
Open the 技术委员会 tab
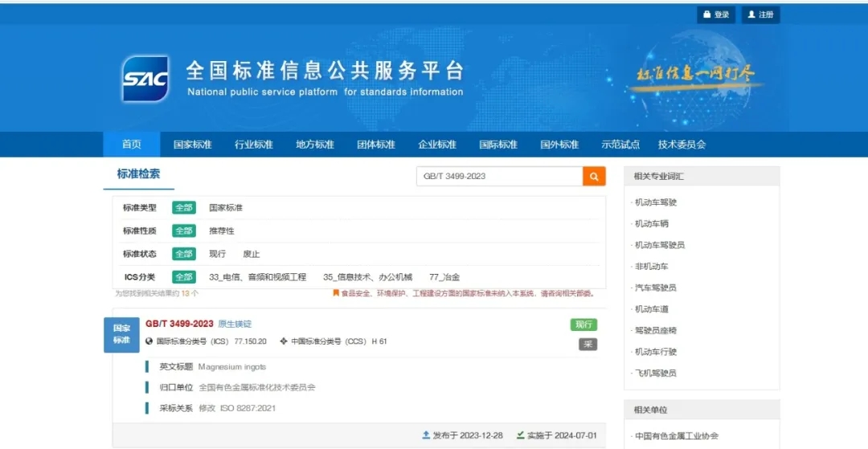pyautogui.click(x=682, y=145)
